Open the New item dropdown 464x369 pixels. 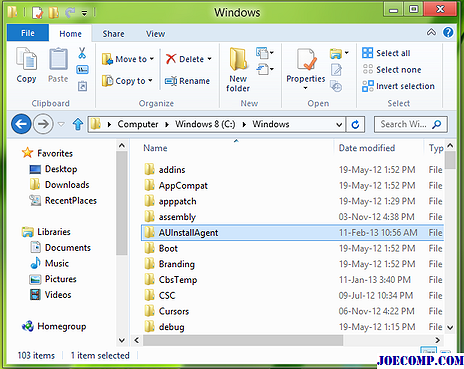coord(265,53)
